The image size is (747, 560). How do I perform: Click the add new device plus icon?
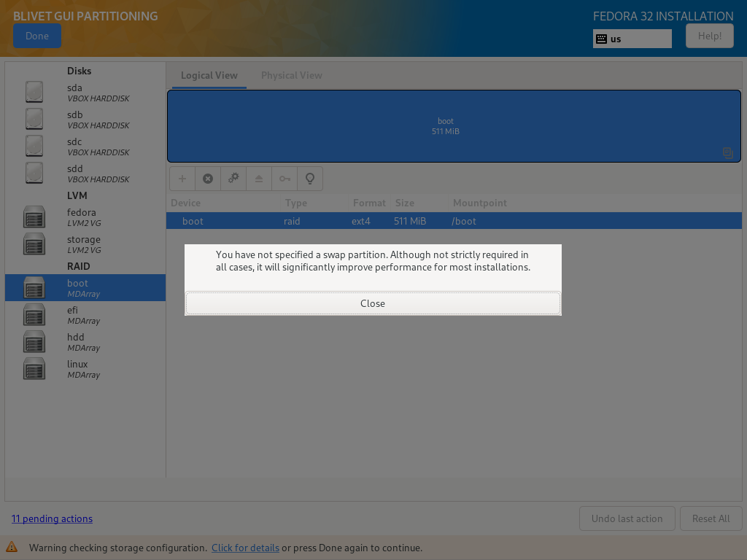182,179
